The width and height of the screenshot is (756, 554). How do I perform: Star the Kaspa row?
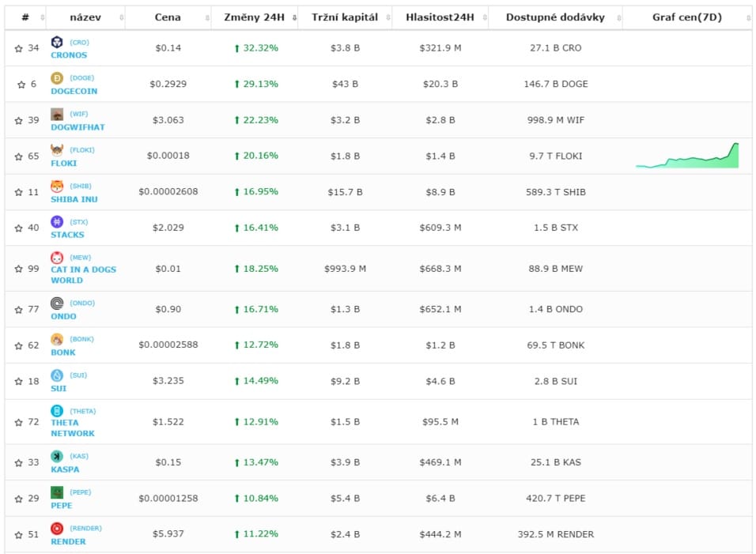pos(19,463)
